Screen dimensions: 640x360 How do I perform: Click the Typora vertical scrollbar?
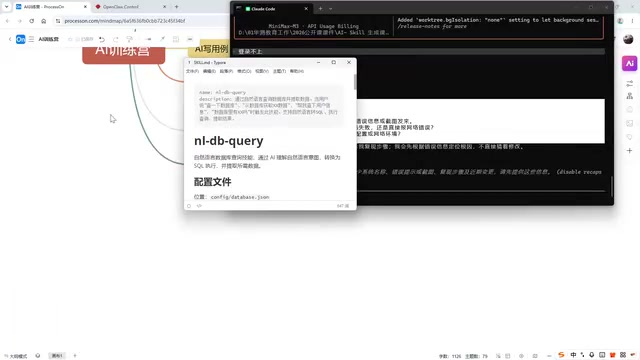tap(355, 82)
